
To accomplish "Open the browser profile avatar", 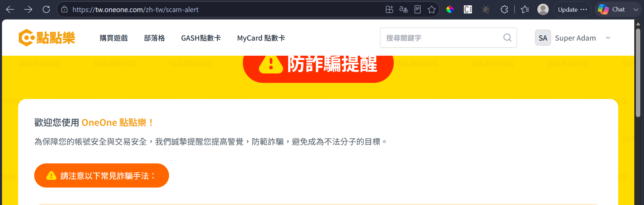I will coord(543,9).
